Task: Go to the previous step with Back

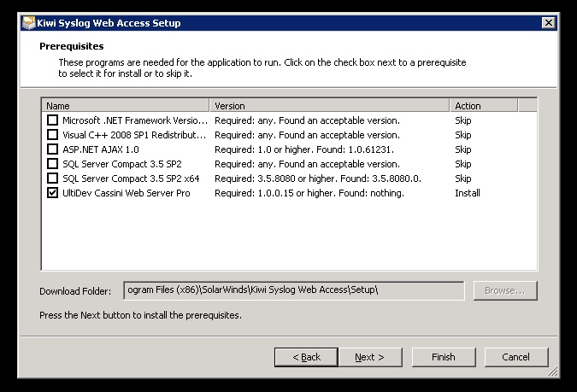Action: click(x=306, y=357)
